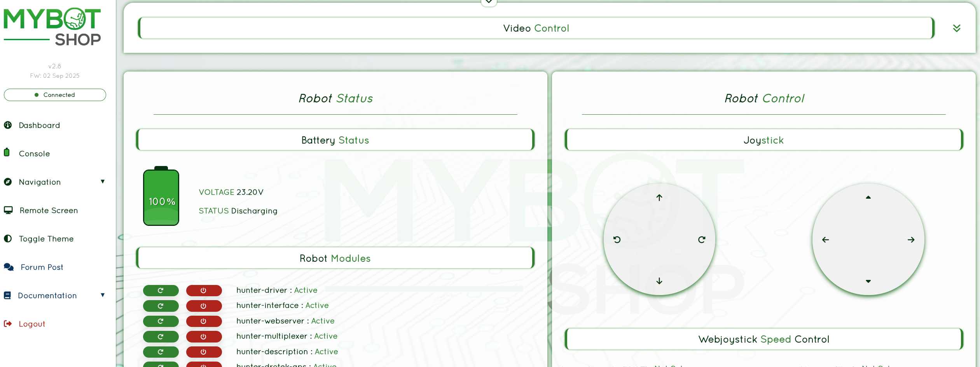Power off hunter-interface module
The height and width of the screenshot is (367, 980).
click(204, 306)
